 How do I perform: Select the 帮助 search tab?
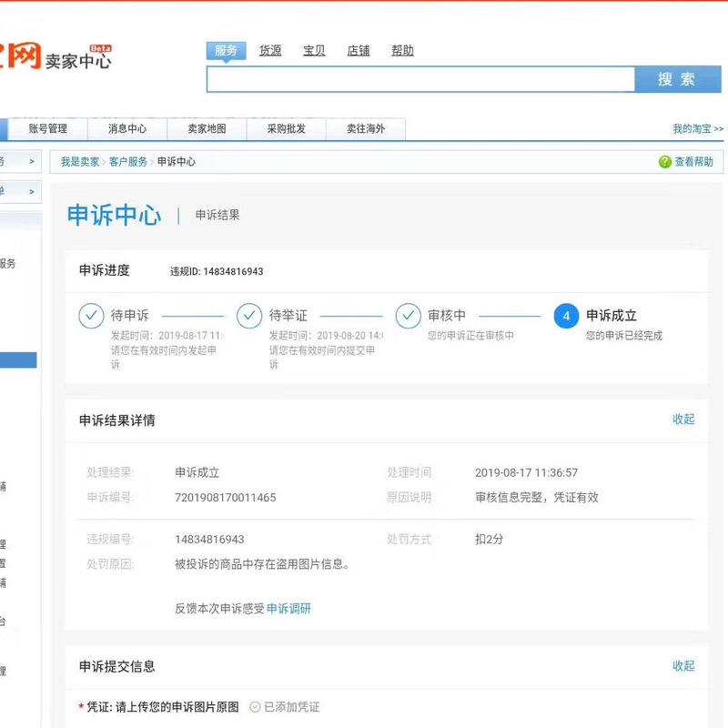pyautogui.click(x=402, y=51)
